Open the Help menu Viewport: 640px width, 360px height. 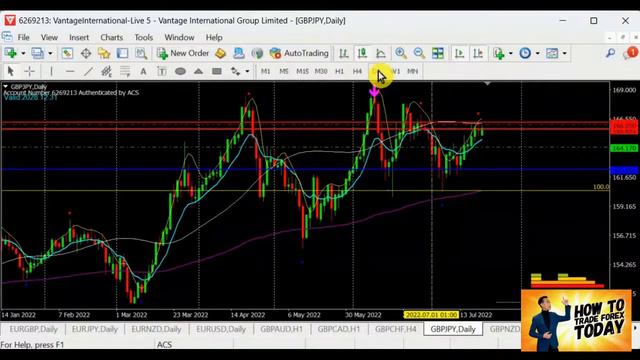point(214,37)
